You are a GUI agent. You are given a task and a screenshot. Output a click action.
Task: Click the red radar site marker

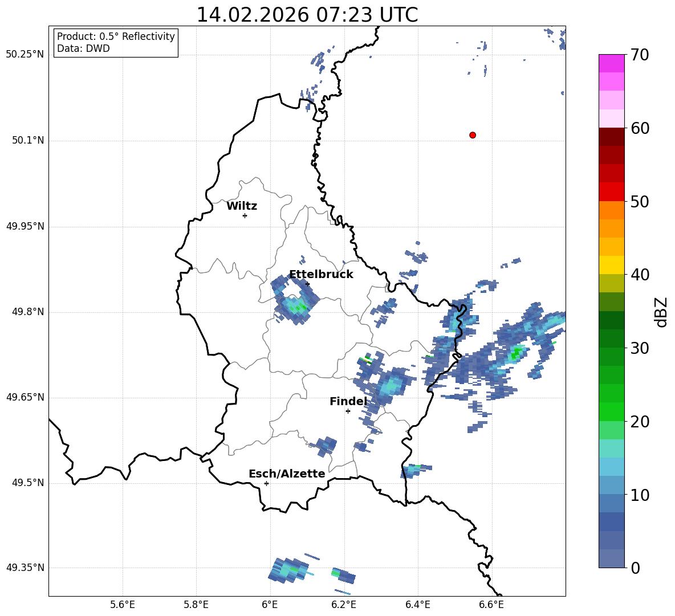tap(473, 135)
